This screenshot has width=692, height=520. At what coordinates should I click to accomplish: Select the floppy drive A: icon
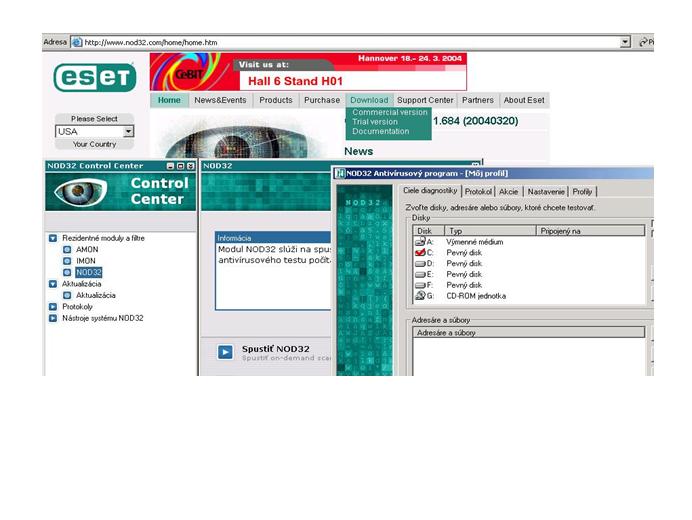[420, 242]
